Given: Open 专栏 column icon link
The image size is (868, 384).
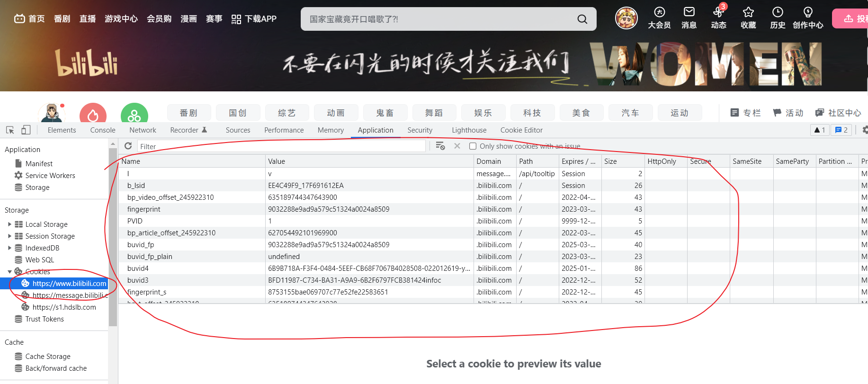Looking at the screenshot, I should click(745, 113).
